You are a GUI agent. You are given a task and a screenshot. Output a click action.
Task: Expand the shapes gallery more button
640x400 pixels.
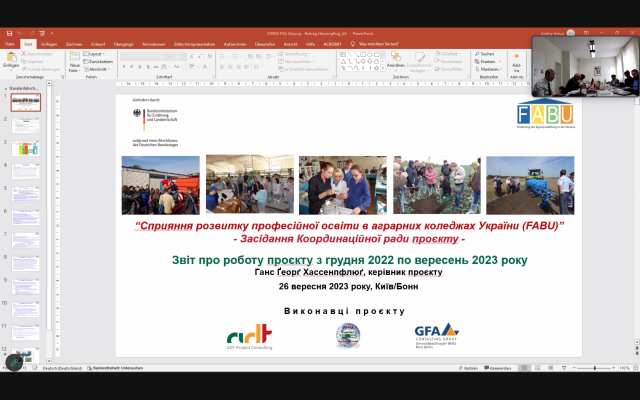point(382,69)
